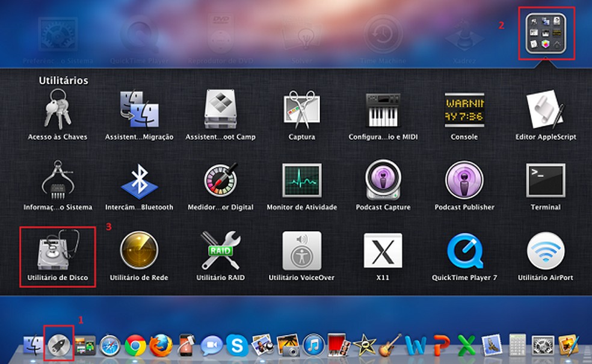Open Utilitário de Rede
592x364 pixels.
[x=138, y=253]
